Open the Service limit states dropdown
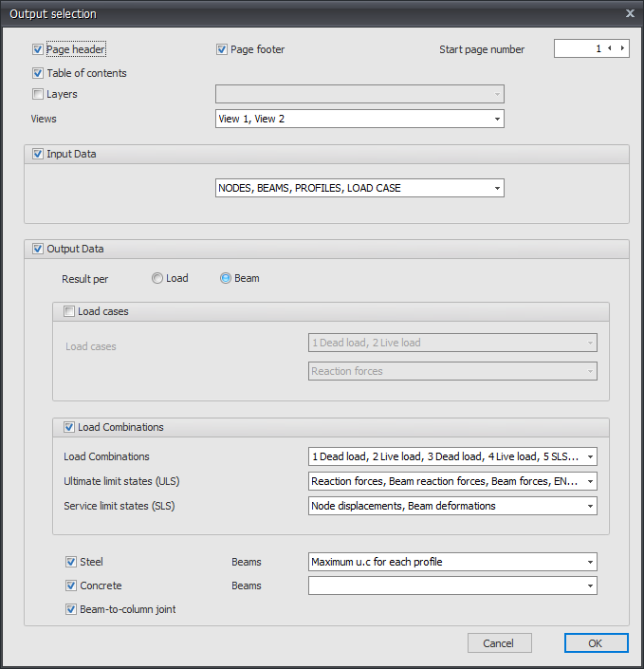The width and height of the screenshot is (644, 669). (452, 506)
